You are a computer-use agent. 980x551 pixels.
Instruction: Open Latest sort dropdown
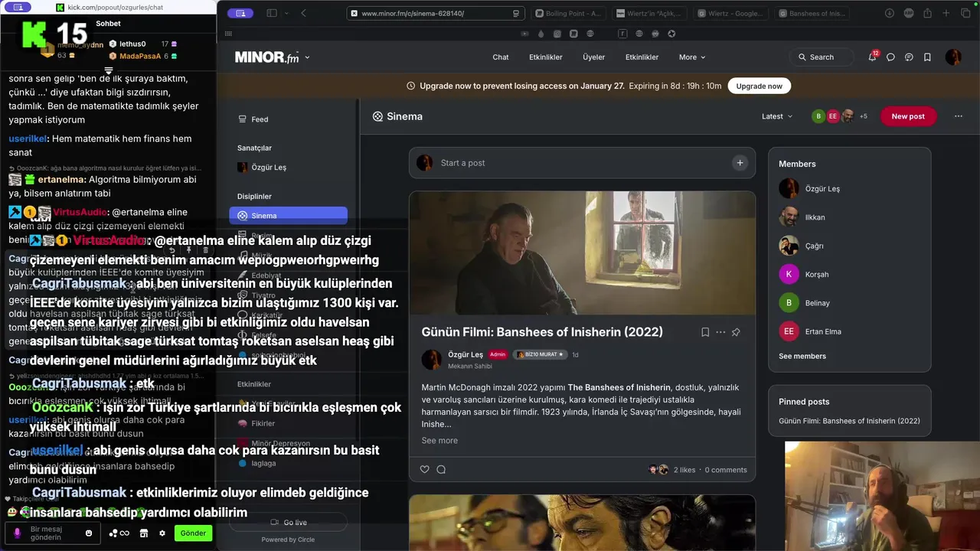click(x=777, y=116)
